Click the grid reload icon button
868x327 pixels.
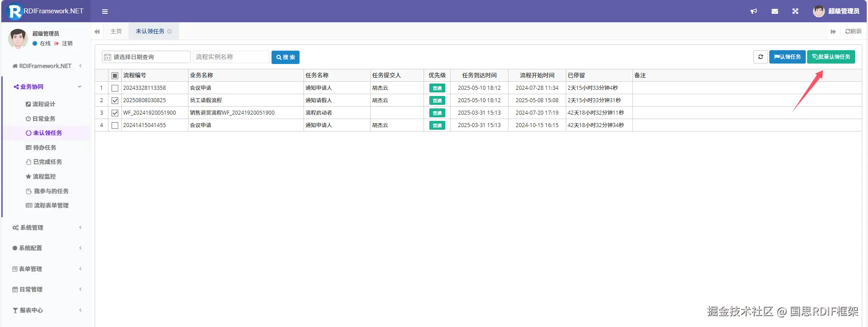click(x=760, y=57)
